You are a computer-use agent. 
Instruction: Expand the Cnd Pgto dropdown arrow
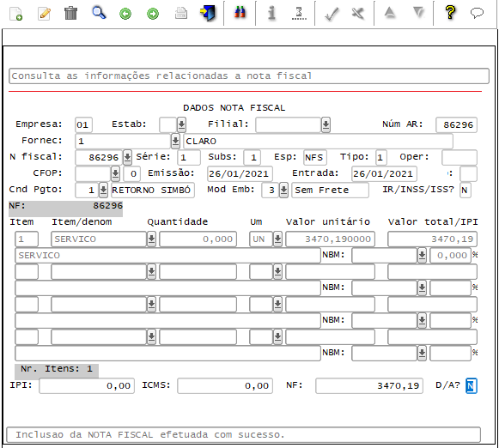tap(103, 191)
